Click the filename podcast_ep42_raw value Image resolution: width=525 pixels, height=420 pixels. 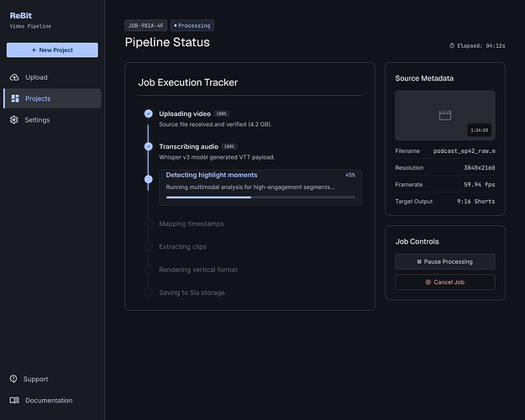464,151
